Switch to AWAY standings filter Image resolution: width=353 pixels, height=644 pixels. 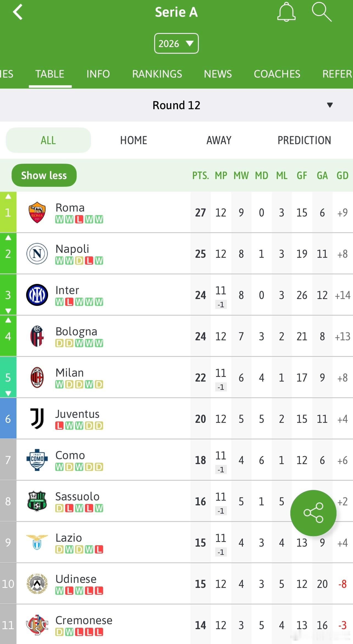click(219, 140)
